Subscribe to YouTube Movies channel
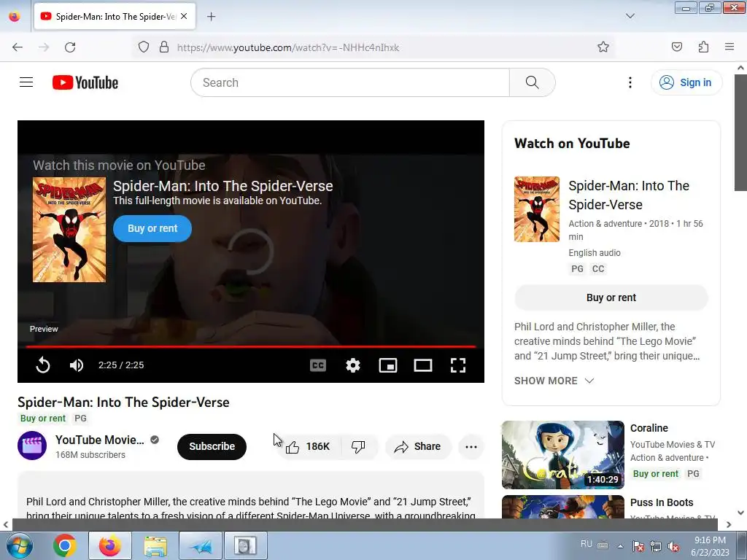 tap(212, 447)
